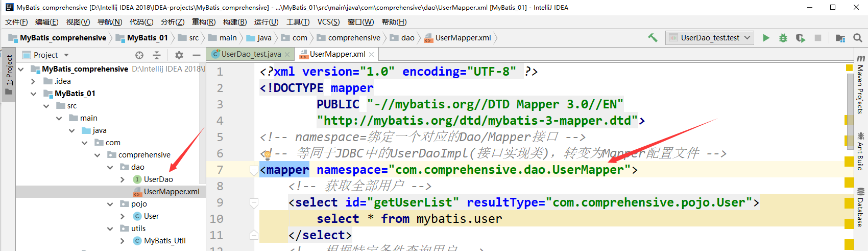
Task: Open Project panel settings gear
Action: coord(179,55)
